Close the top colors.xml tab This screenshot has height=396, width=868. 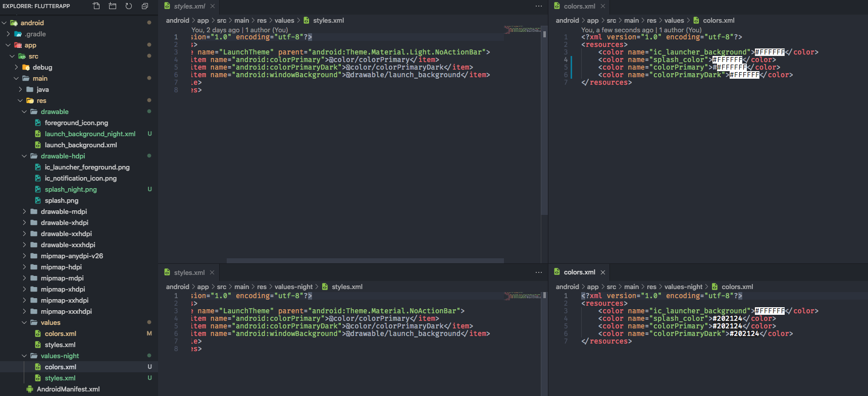pos(602,6)
